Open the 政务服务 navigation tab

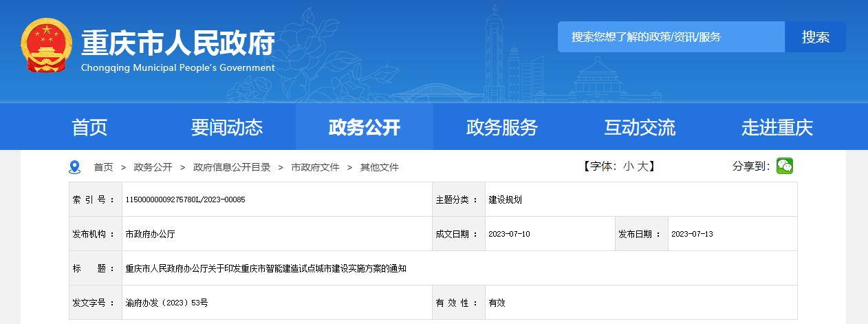pos(502,127)
